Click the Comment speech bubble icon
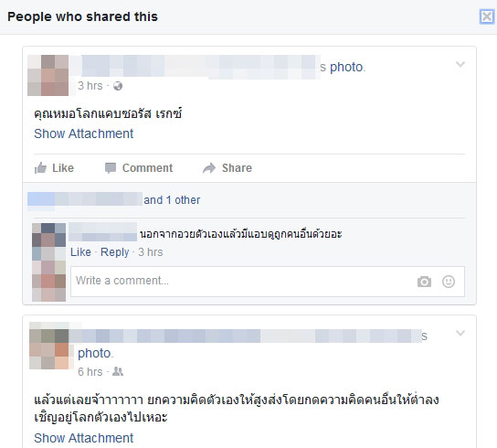Screen dimensions: 497x448 click(111, 168)
